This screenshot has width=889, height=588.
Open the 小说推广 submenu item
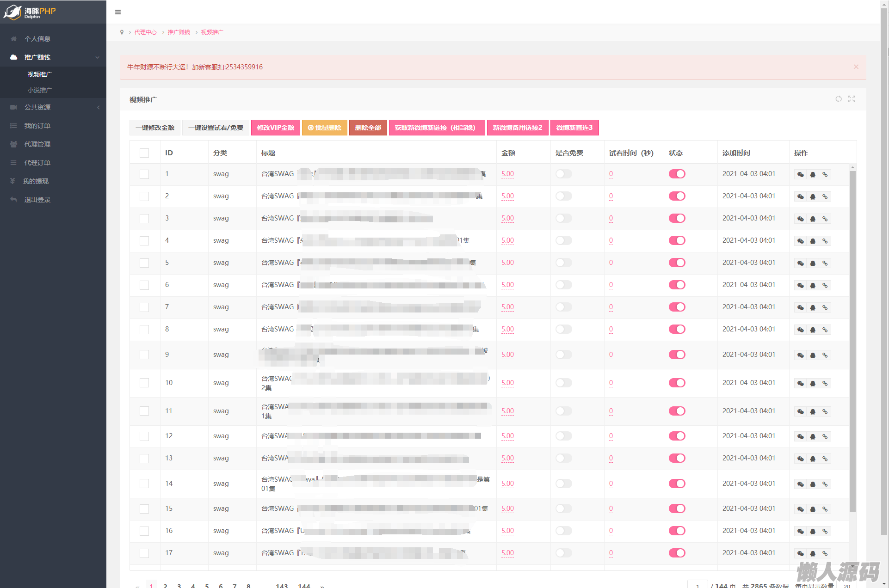[39, 90]
